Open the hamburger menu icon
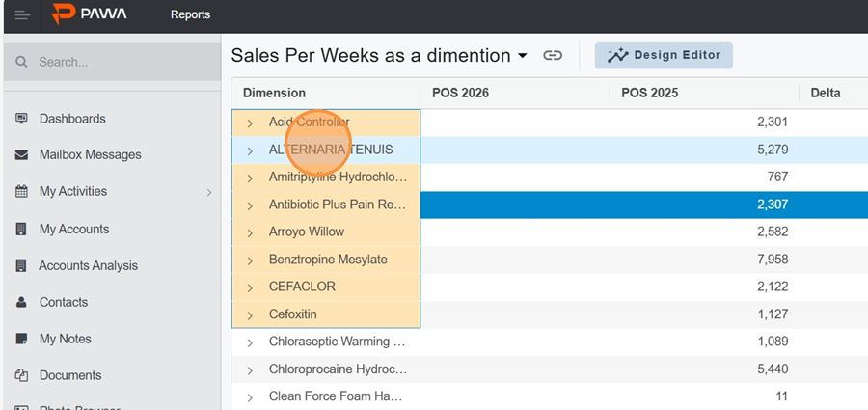Image resolution: width=868 pixels, height=410 pixels. (x=22, y=14)
